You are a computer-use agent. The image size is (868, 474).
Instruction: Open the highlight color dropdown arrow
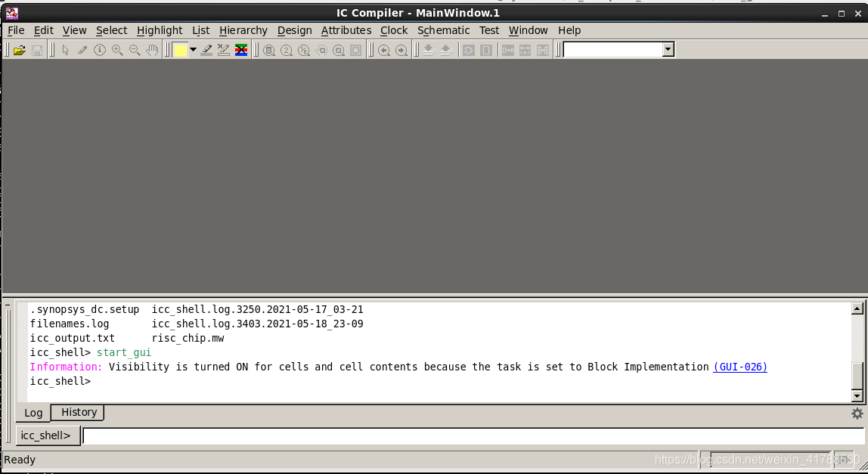(193, 50)
